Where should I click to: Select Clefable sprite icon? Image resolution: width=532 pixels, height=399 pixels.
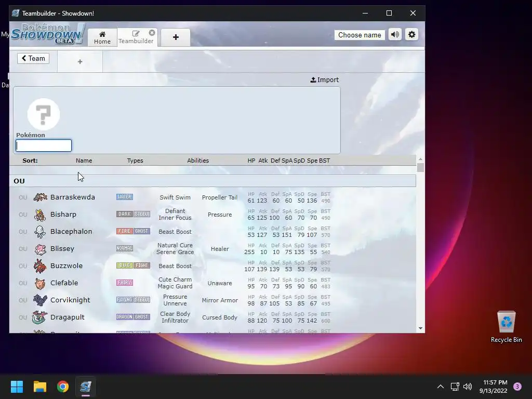point(40,283)
